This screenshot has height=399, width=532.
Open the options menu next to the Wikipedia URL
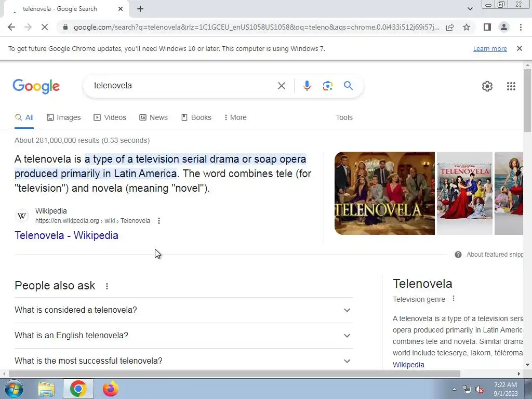(x=159, y=221)
